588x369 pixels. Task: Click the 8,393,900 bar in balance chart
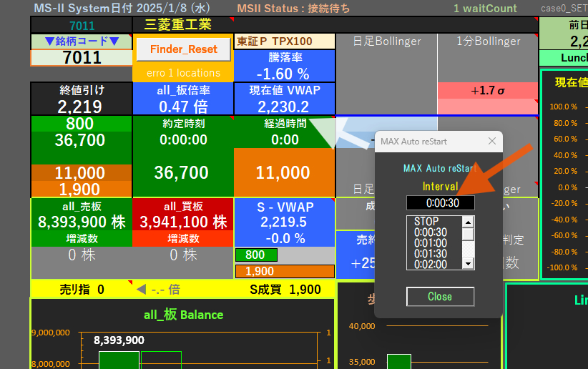click(x=119, y=360)
